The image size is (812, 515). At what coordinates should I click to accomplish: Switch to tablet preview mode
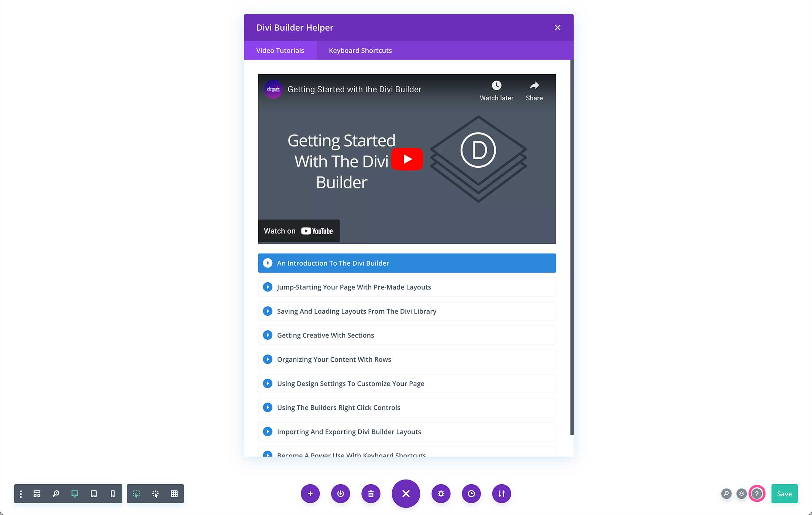[94, 494]
